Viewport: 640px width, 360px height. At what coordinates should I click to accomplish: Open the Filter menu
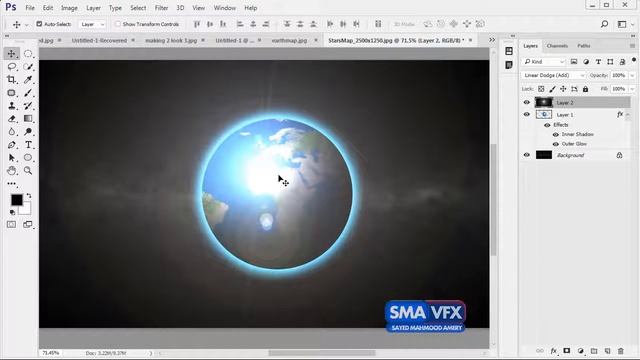(161, 8)
